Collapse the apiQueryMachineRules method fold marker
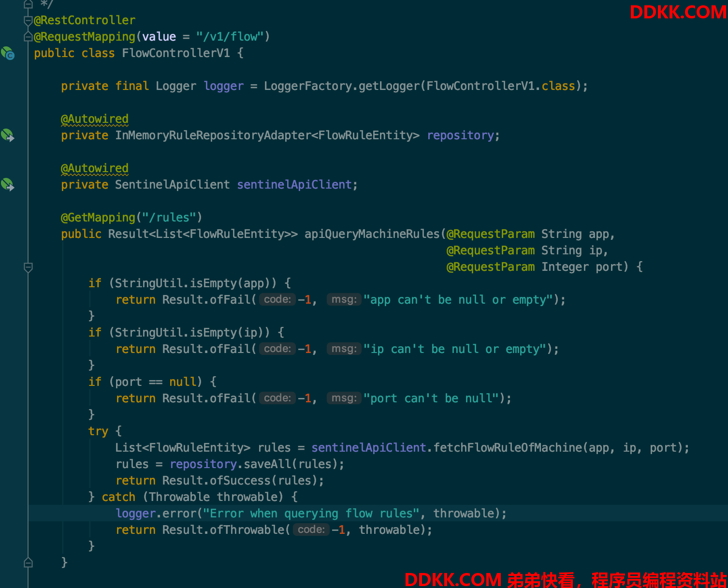The image size is (728, 588). pos(28,267)
